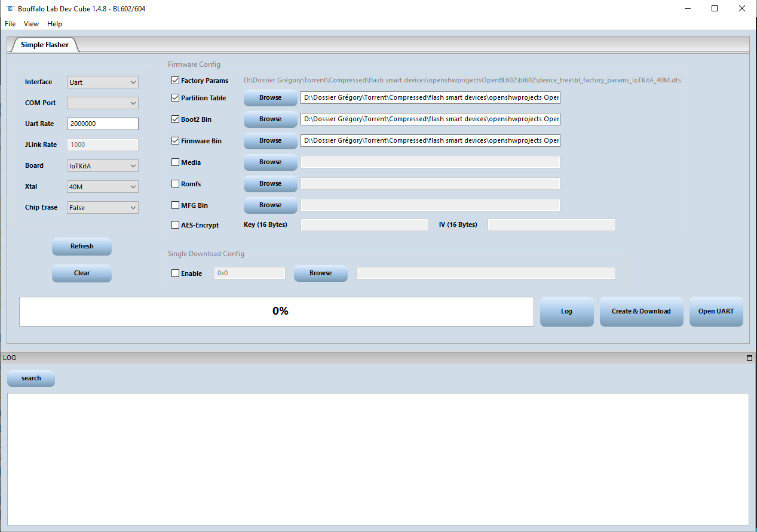Viewport: 757px width, 532px height.
Task: Select the Simple Flasher tab
Action: [x=45, y=45]
